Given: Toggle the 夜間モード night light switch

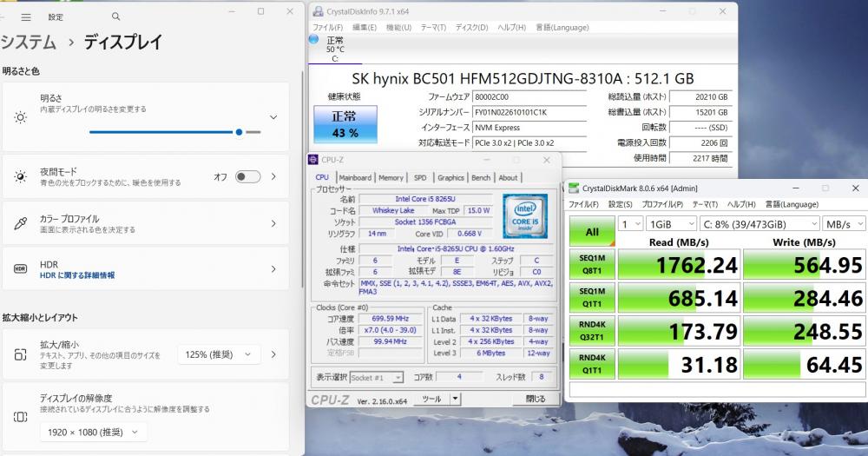Looking at the screenshot, I should (x=247, y=176).
